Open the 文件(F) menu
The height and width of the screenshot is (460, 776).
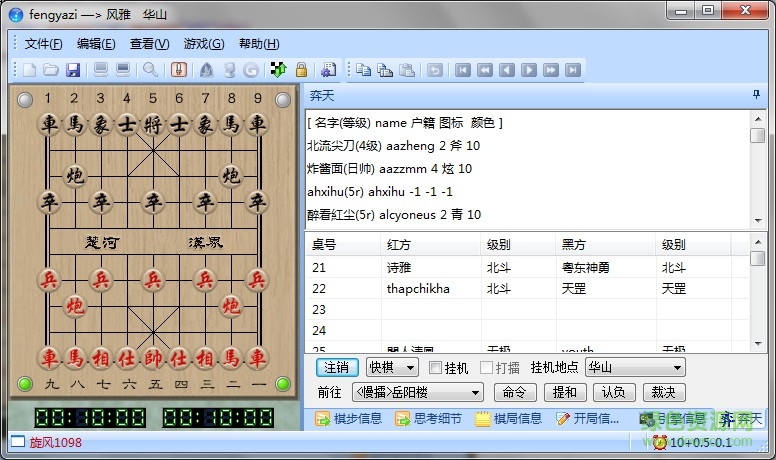(44, 44)
